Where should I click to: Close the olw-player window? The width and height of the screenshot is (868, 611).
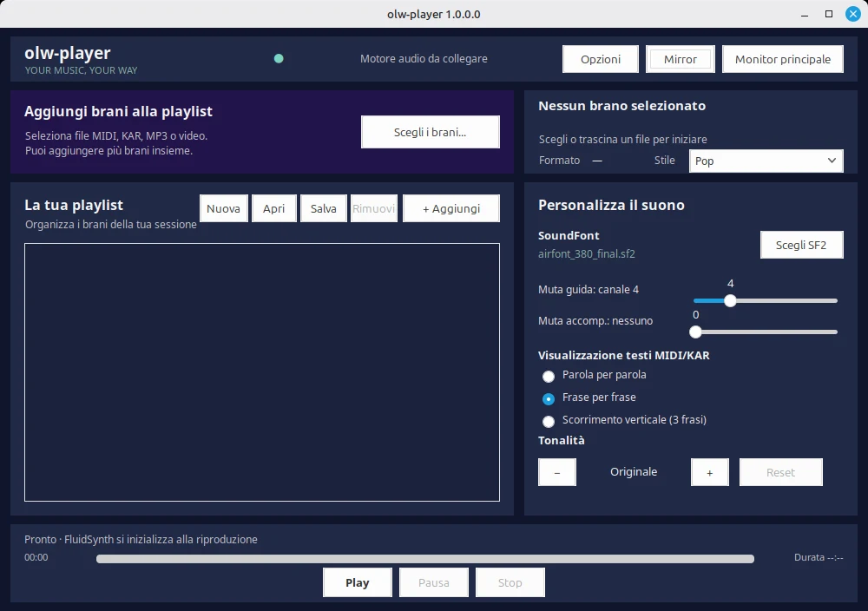[853, 14]
